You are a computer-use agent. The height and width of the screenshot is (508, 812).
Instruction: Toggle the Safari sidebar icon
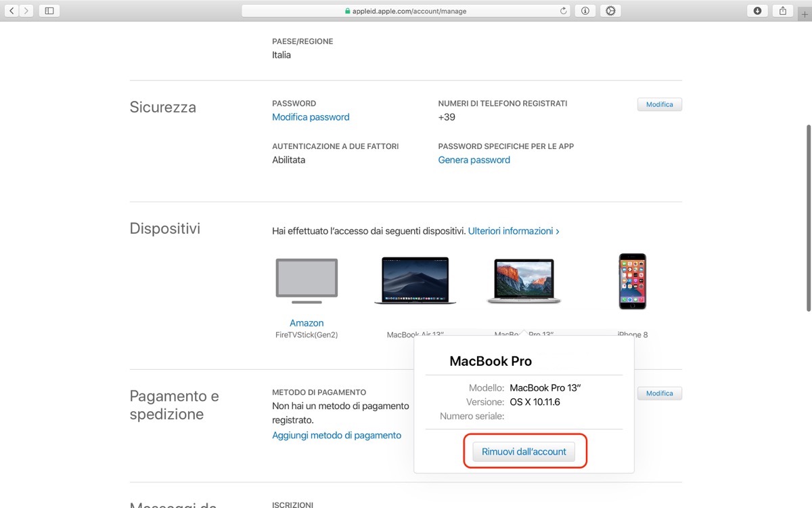pyautogui.click(x=49, y=11)
